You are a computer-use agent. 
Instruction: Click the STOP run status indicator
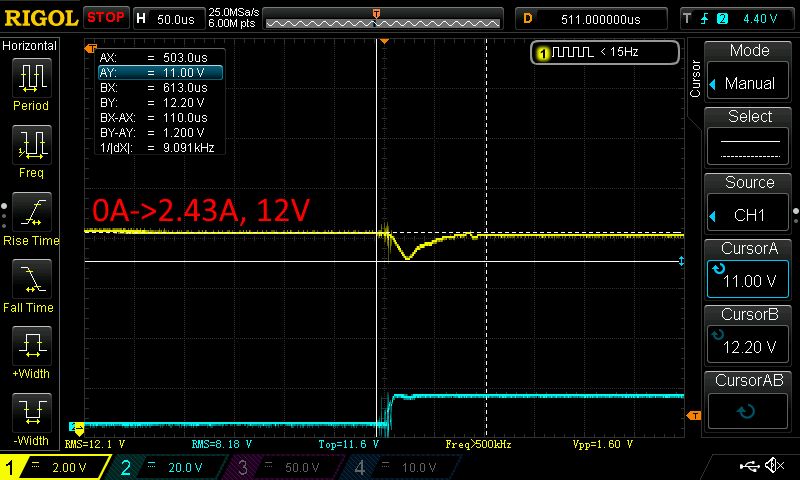[x=106, y=18]
